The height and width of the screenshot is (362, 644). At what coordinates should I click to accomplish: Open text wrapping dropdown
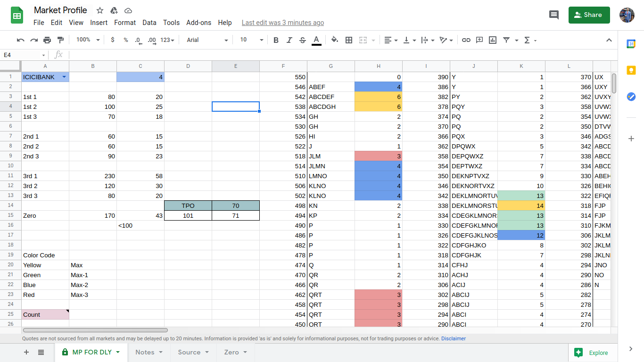(x=428, y=40)
